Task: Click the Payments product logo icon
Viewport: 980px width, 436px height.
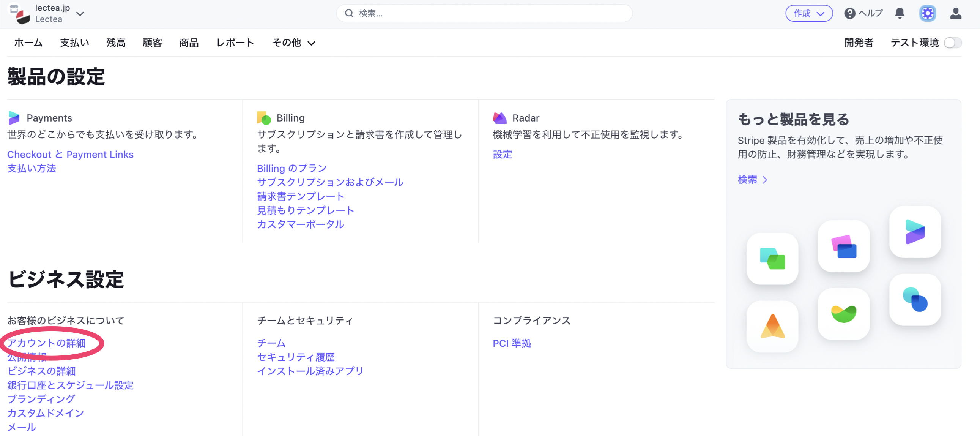Action: (14, 118)
